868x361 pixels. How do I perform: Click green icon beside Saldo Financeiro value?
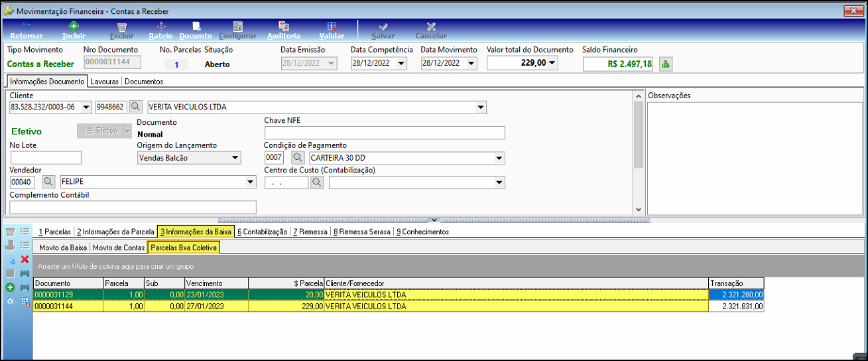point(665,64)
